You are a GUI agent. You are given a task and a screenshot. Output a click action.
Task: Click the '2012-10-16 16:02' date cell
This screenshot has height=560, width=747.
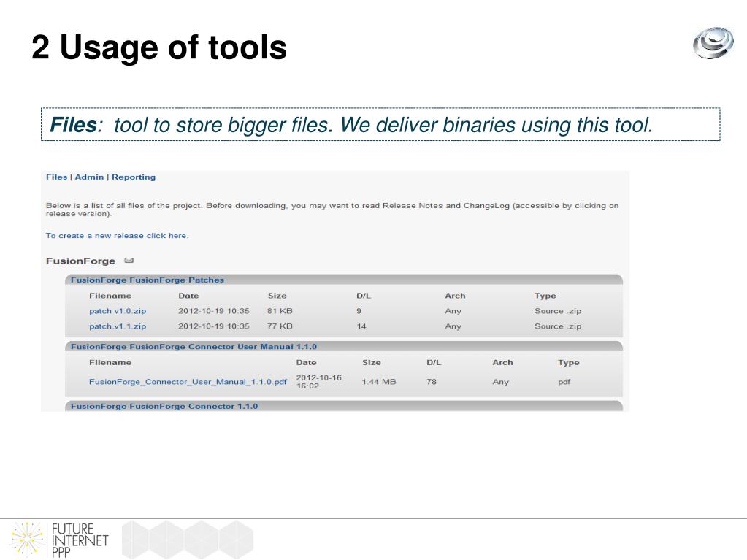tap(318, 382)
